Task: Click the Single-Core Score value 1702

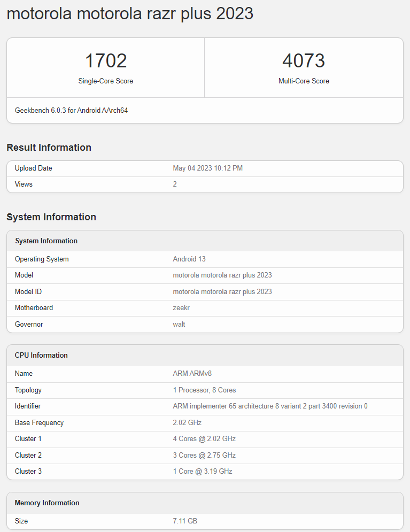Action: pos(106,61)
